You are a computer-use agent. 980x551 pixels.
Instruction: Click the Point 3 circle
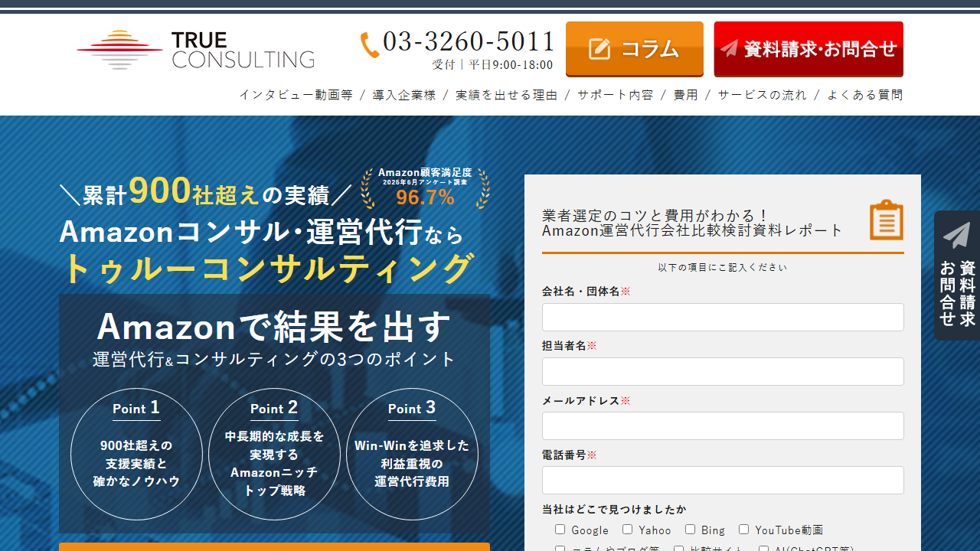coord(412,455)
